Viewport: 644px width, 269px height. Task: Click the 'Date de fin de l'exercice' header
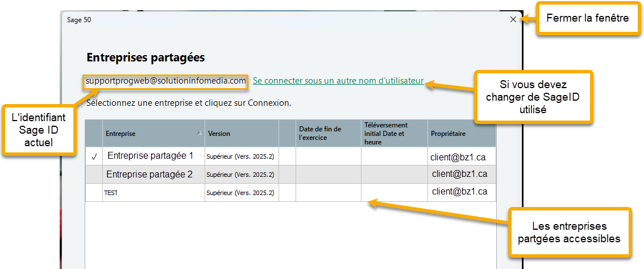pyautogui.click(x=329, y=134)
